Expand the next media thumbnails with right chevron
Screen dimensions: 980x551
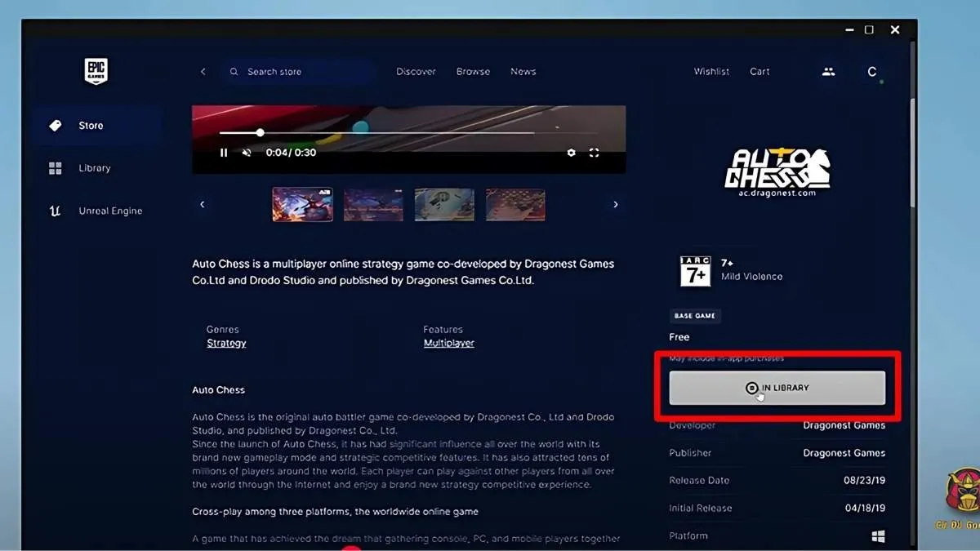[616, 204]
